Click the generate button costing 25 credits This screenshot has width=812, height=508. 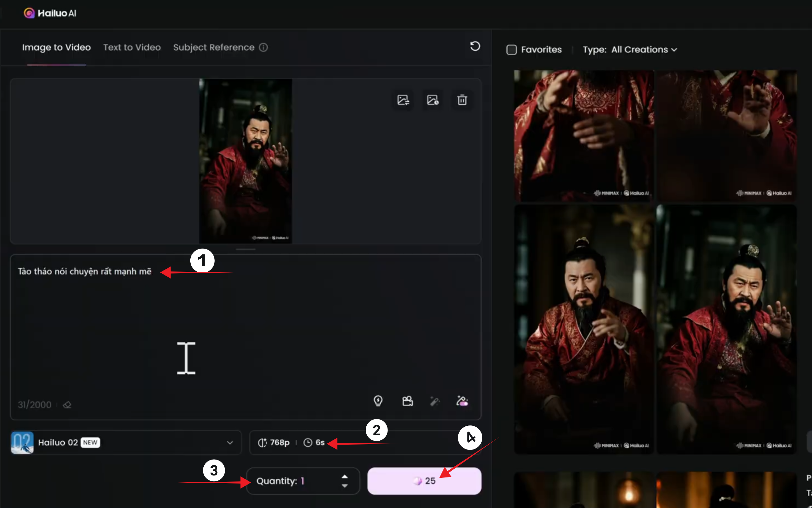(x=424, y=481)
